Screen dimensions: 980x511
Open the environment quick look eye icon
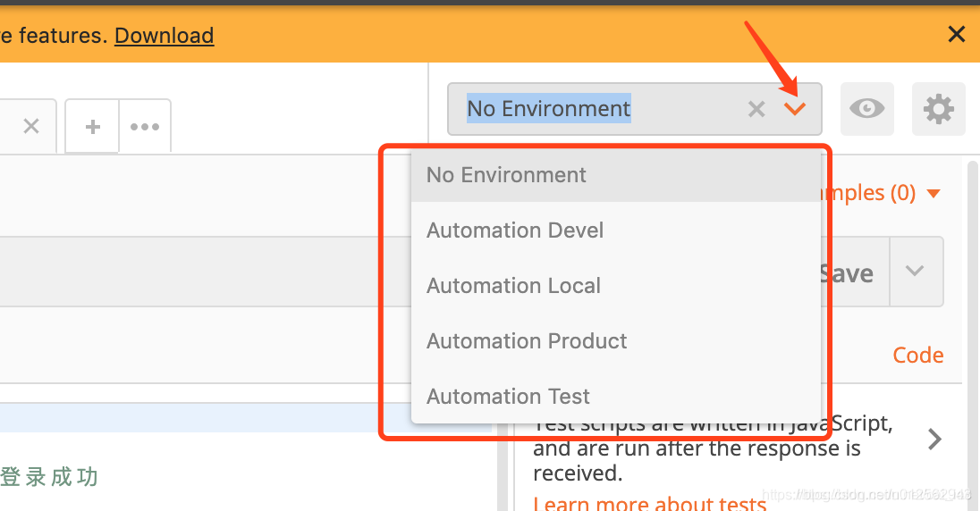(866, 109)
